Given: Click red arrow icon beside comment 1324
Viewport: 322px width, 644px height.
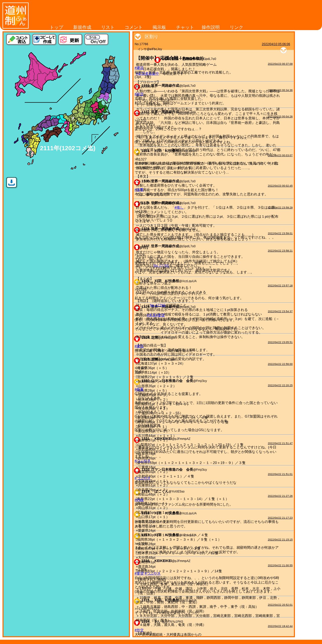Looking at the screenshot, I should (137, 339).
